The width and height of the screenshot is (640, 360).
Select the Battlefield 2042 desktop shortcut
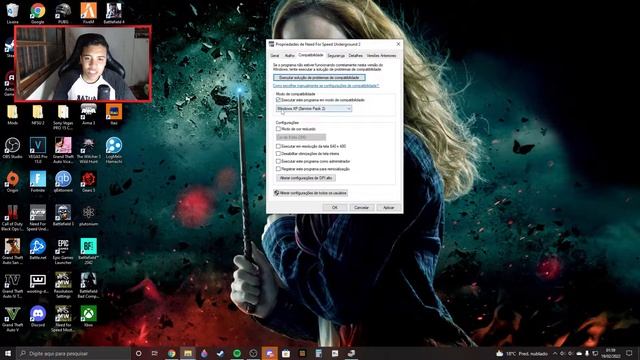coord(88,251)
